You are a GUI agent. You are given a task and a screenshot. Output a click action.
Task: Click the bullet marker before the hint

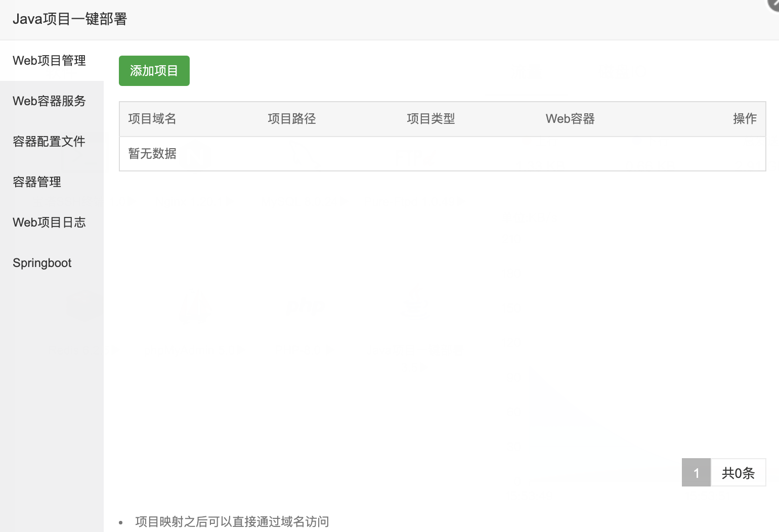point(121,522)
